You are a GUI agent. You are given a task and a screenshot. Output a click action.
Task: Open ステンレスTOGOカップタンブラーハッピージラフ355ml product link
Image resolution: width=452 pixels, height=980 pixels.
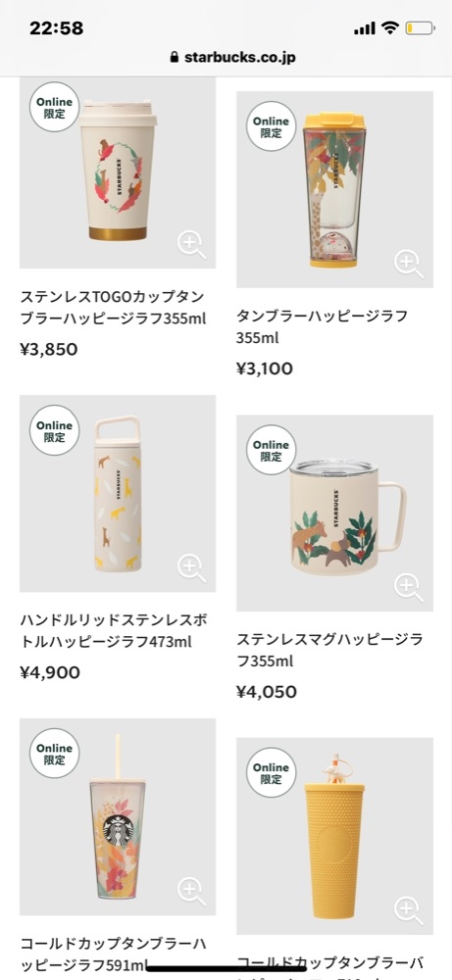pyautogui.click(x=113, y=308)
